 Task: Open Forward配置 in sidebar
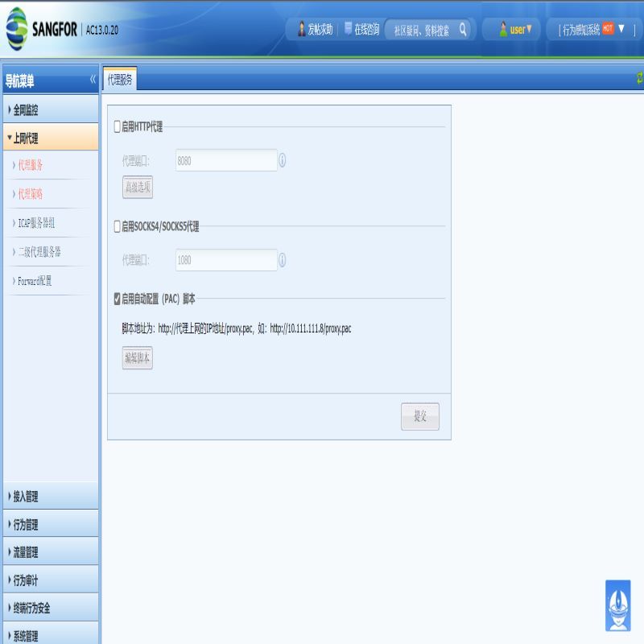(35, 281)
